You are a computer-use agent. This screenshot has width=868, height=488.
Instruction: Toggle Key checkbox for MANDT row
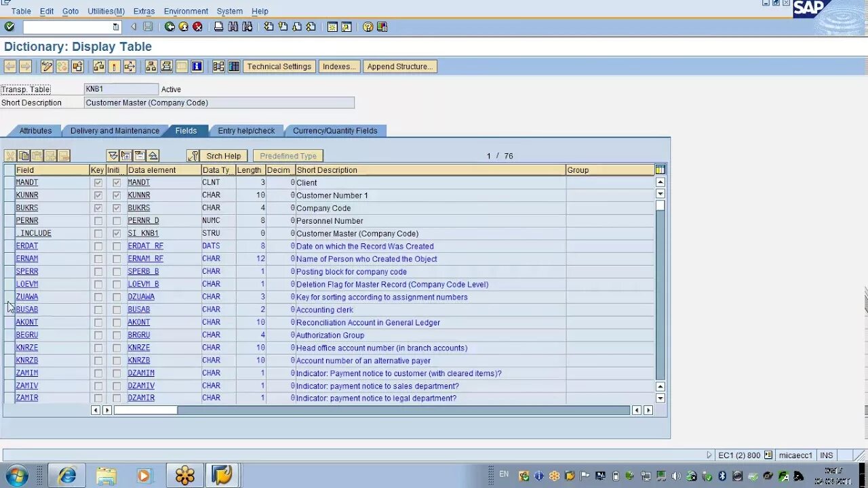click(98, 182)
